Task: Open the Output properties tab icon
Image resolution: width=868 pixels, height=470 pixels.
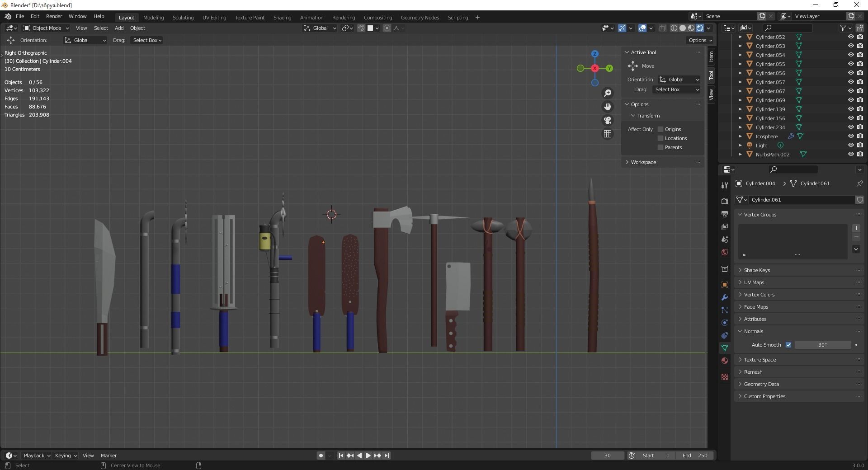Action: click(725, 214)
